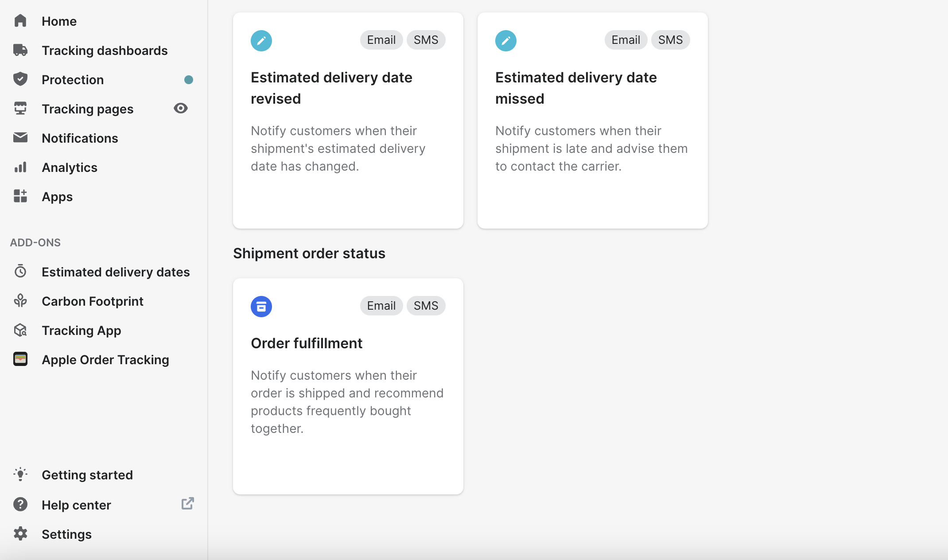
Task: Select the Order fulfillment notification card
Action: point(348,386)
